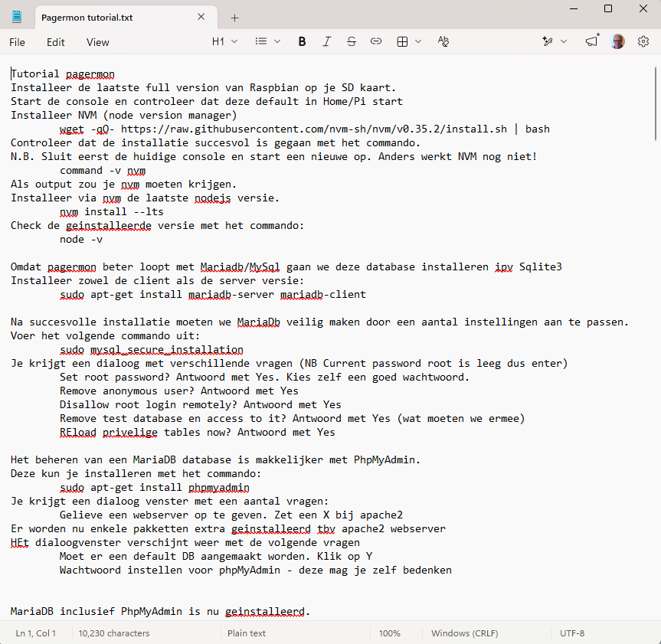Screen dimensions: 661x644
Task: Click the AI rewrite pen icon
Action: coord(548,41)
